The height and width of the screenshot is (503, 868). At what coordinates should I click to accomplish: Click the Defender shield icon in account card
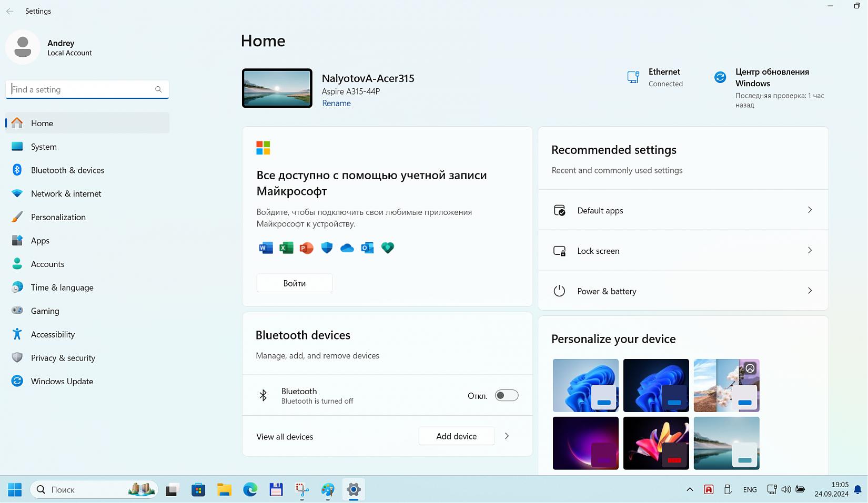(327, 248)
